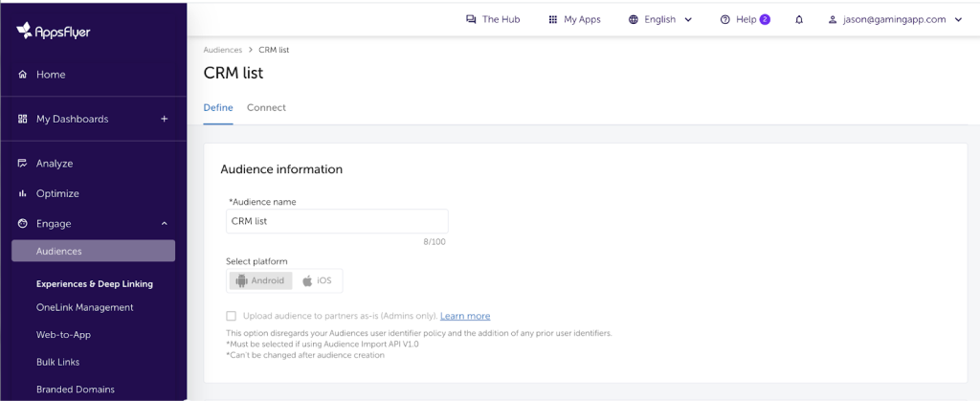The image size is (980, 401).
Task: Click the Help question mark icon
Action: (x=725, y=19)
